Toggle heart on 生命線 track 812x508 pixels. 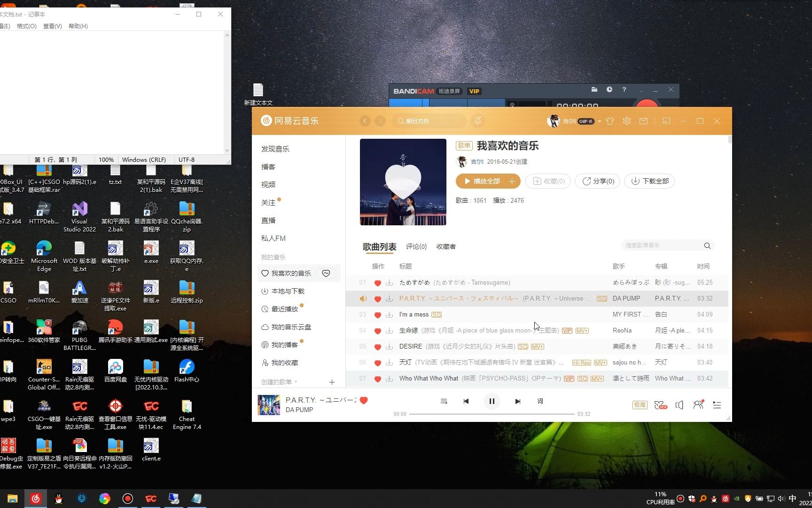tap(377, 331)
